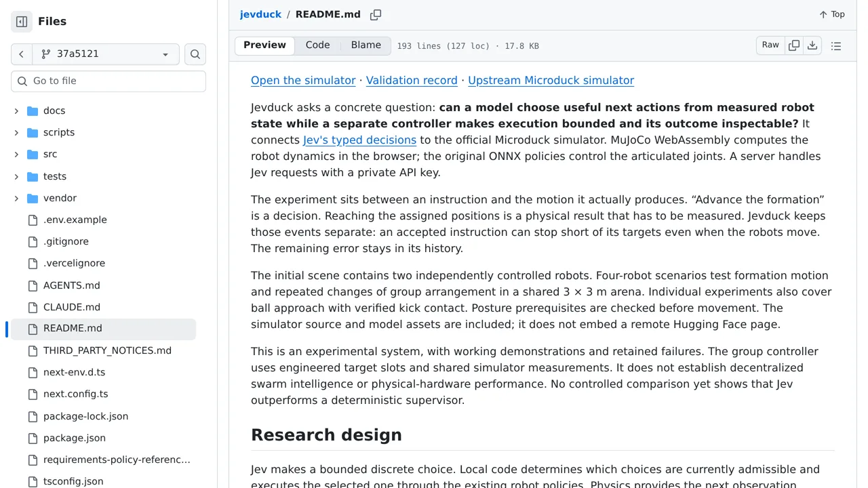Copy file path icon next to README.md
This screenshot has width=868, height=488.
376,15
